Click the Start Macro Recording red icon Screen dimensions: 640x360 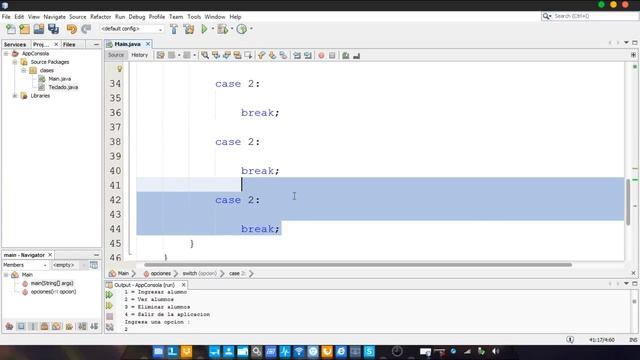click(x=321, y=55)
